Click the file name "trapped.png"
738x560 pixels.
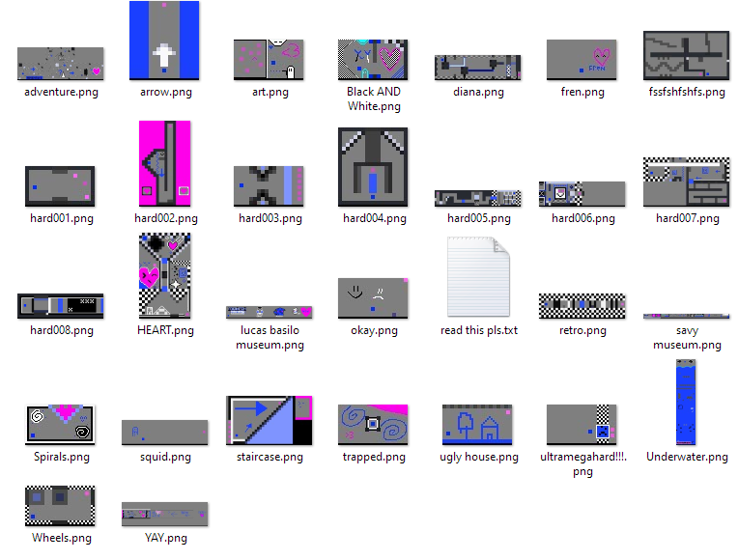(374, 457)
